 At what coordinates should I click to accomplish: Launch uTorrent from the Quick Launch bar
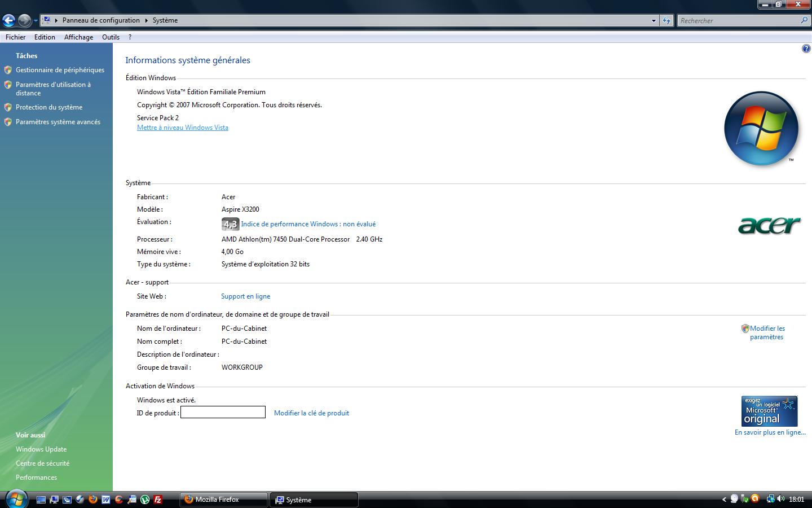(145, 500)
